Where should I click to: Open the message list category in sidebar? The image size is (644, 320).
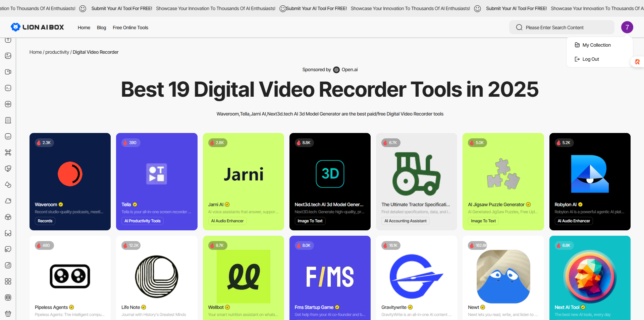coord(8,298)
